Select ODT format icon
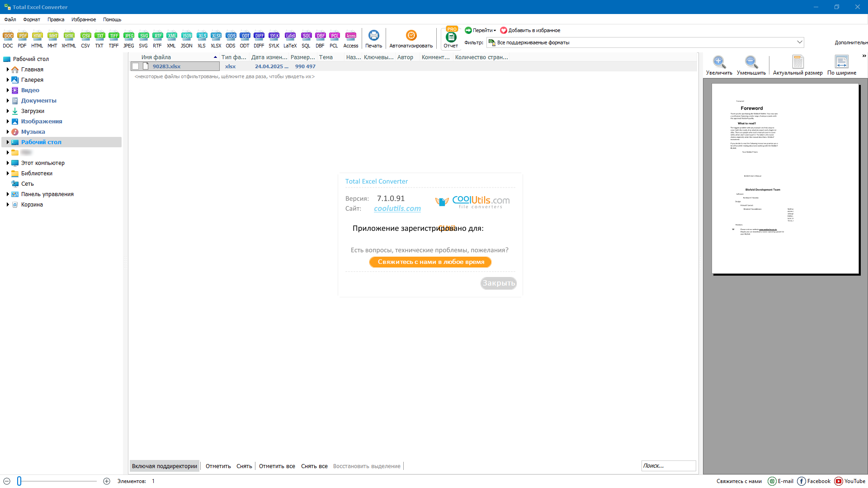868x488 pixels. [x=245, y=39]
